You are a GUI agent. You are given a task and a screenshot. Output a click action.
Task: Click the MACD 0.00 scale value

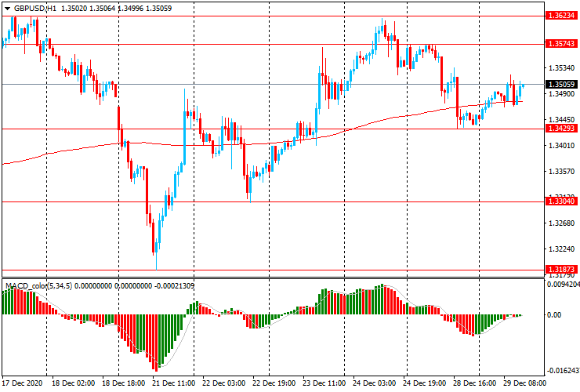pos(554,314)
